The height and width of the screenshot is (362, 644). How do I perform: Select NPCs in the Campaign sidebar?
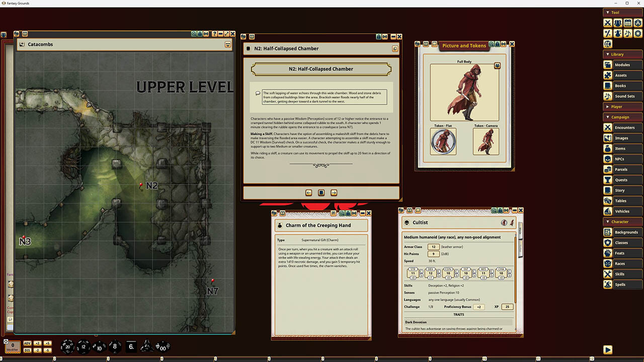point(622,159)
